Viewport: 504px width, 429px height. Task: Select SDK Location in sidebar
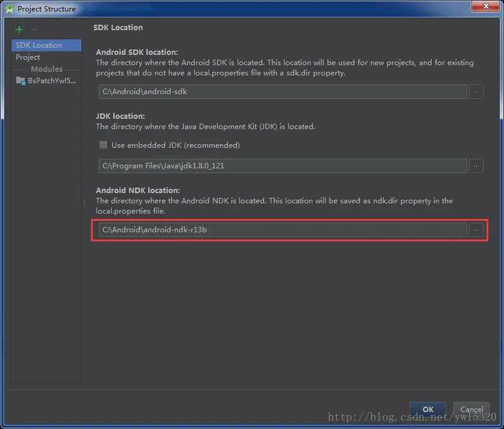(x=46, y=45)
